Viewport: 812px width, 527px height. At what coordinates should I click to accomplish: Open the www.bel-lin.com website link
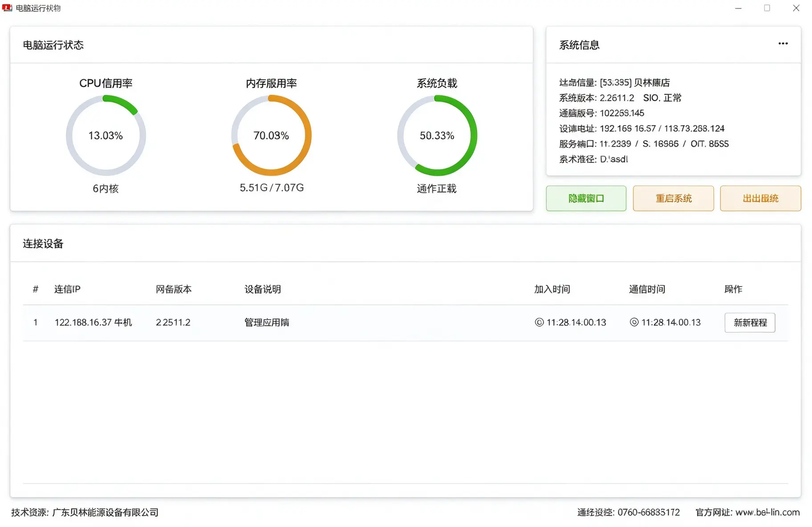click(x=767, y=512)
